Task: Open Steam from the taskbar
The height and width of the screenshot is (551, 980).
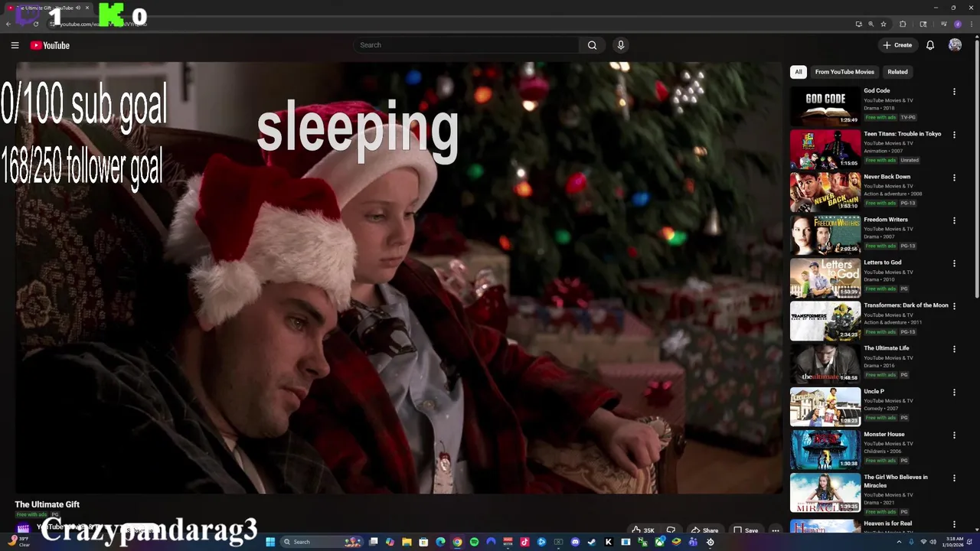Action: [591, 542]
